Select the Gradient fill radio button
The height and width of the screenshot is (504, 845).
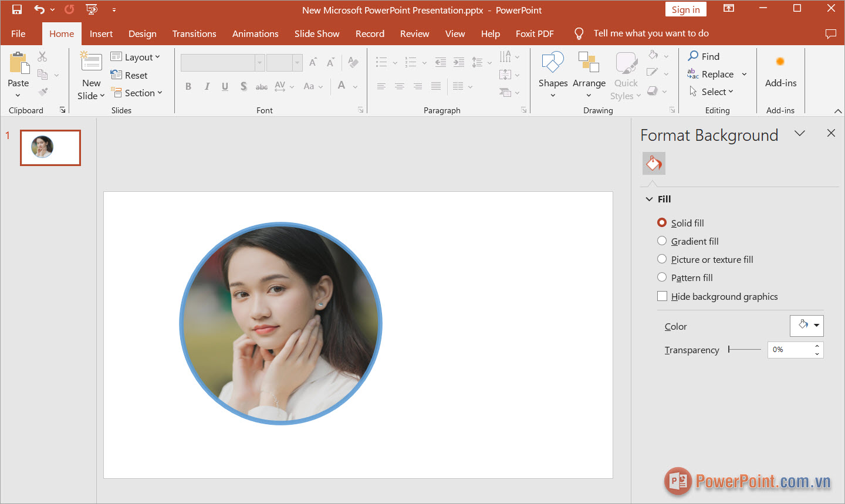tap(662, 241)
